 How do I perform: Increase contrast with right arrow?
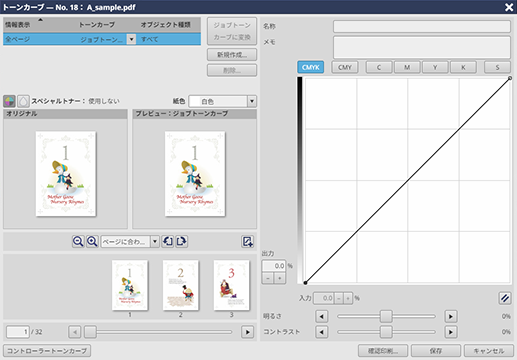point(451,332)
